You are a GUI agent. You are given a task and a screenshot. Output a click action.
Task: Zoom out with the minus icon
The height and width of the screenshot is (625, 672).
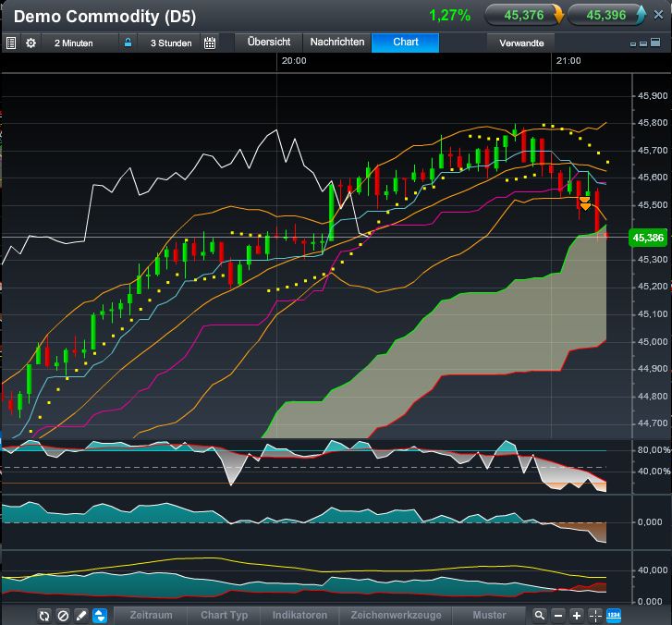(558, 616)
